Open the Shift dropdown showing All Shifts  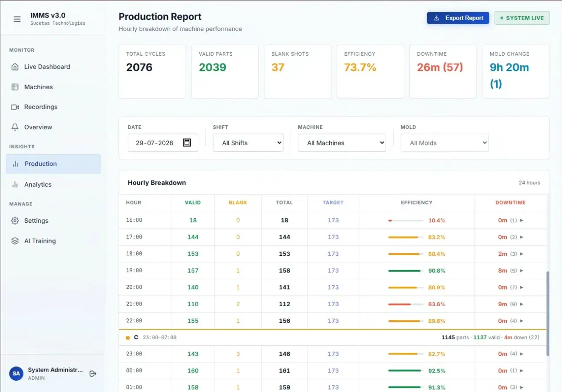248,143
